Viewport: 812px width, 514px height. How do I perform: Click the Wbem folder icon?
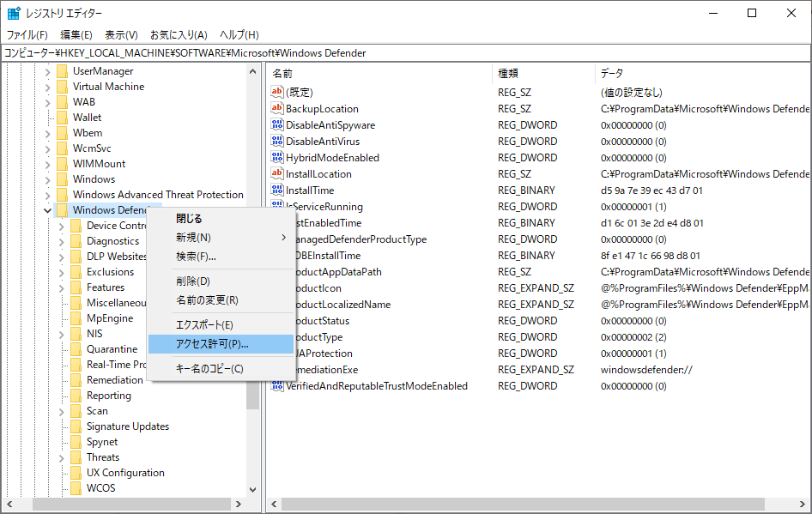click(x=62, y=133)
